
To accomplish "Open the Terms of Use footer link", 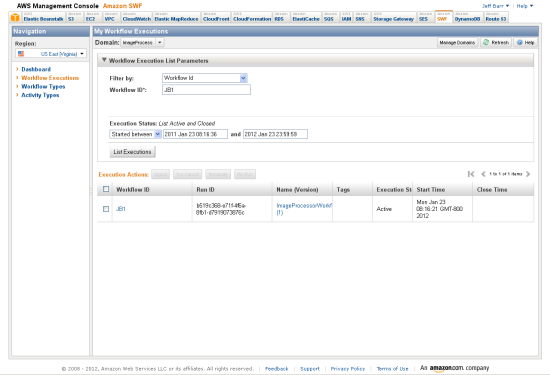I will (x=392, y=369).
